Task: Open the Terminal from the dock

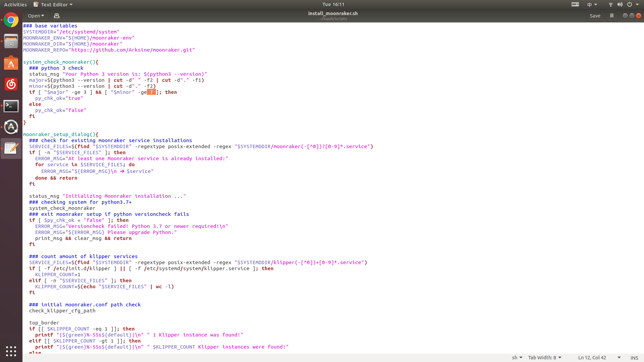Action: 11,106
